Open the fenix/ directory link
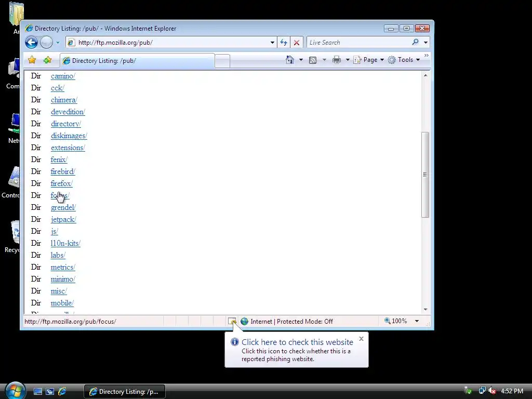This screenshot has width=532, height=399. click(59, 159)
